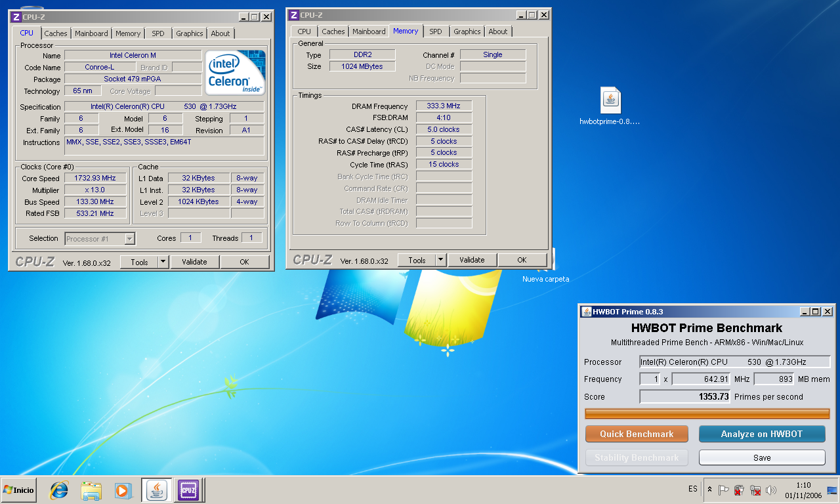Click the Save button in HWBOT Prime

click(762, 457)
